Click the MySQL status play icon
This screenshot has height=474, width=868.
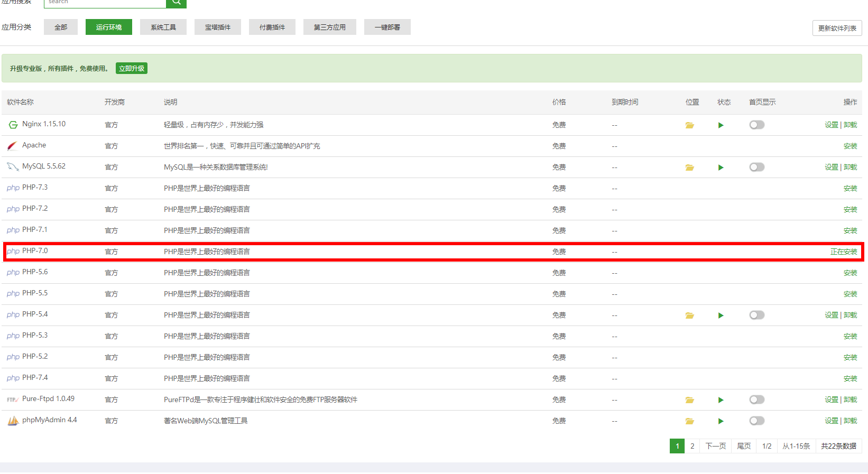(x=721, y=168)
